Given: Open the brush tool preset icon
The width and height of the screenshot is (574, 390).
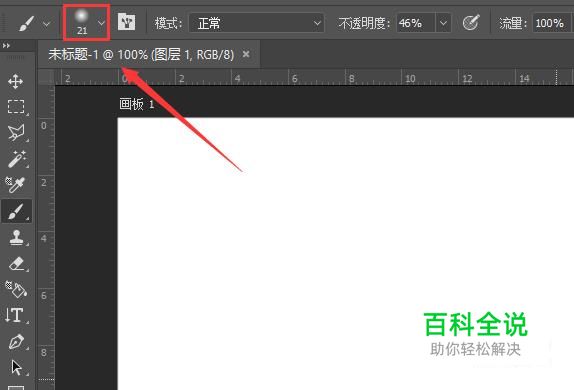Looking at the screenshot, I should 26,24.
